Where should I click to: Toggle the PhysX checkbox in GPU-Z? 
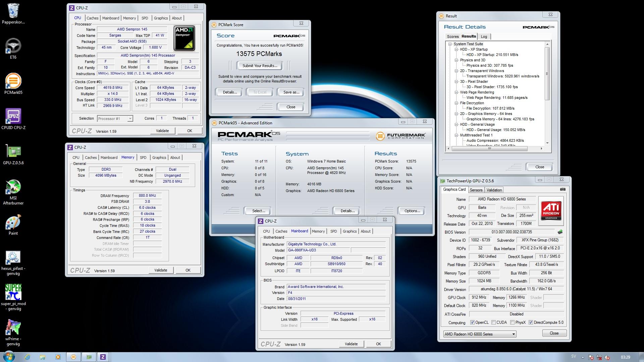512,322
